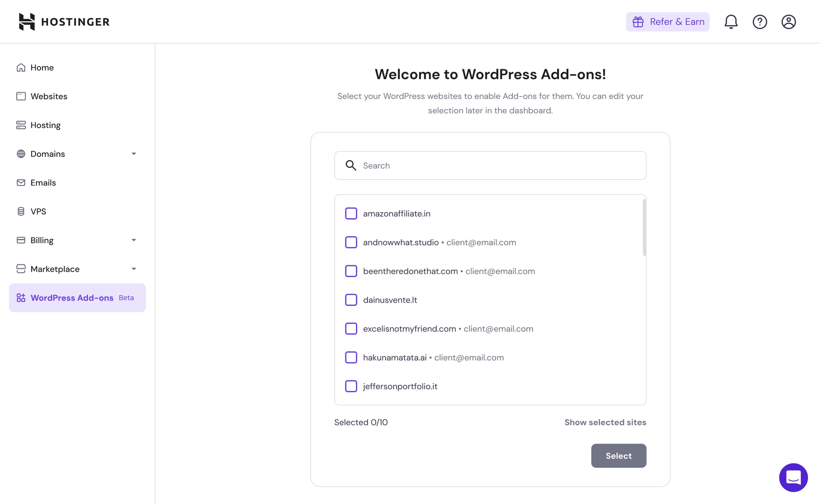Click the website list scrollbar
The image size is (820, 504).
[x=644, y=228]
